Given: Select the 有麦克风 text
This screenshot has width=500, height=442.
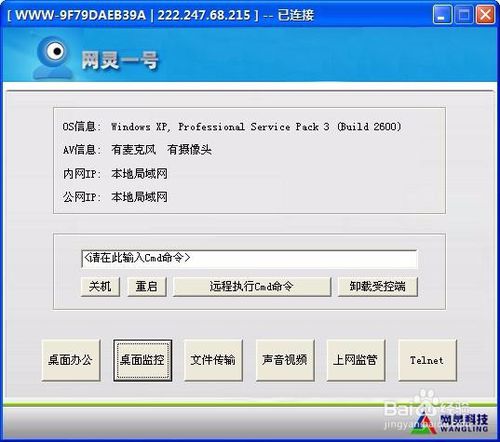Looking at the screenshot, I should pyautogui.click(x=133, y=150).
